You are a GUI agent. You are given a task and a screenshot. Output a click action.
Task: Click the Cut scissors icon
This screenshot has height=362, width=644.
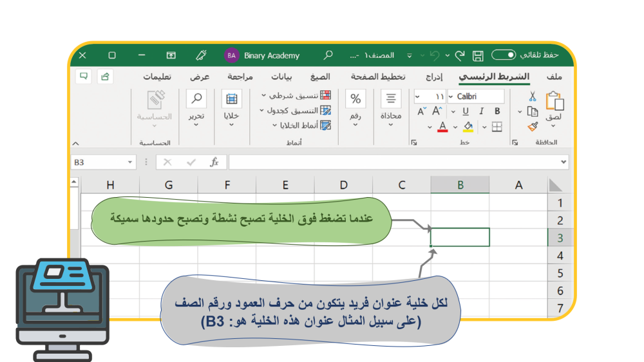coord(533,97)
